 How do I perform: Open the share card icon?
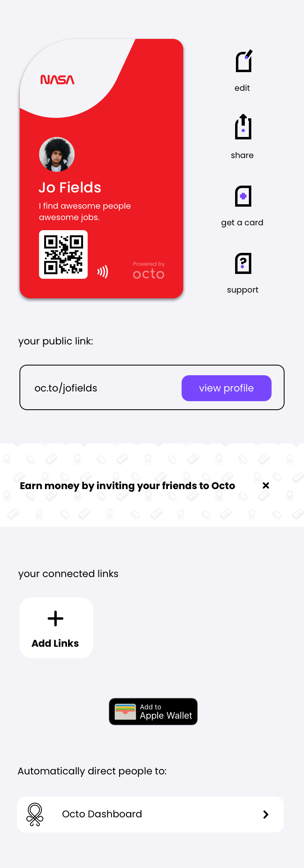tap(243, 126)
